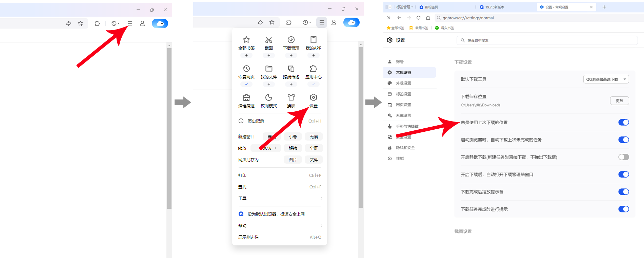Open history dropdown arrow in middle panel

point(310,22)
